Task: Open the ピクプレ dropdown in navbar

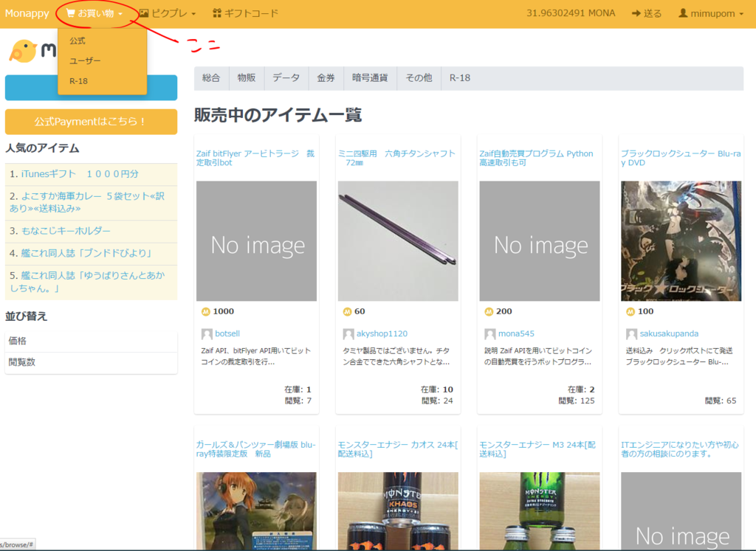Action: coord(167,13)
